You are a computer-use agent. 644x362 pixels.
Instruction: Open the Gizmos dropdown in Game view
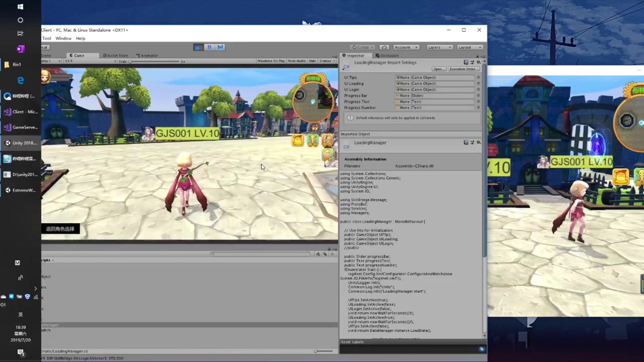[326, 61]
